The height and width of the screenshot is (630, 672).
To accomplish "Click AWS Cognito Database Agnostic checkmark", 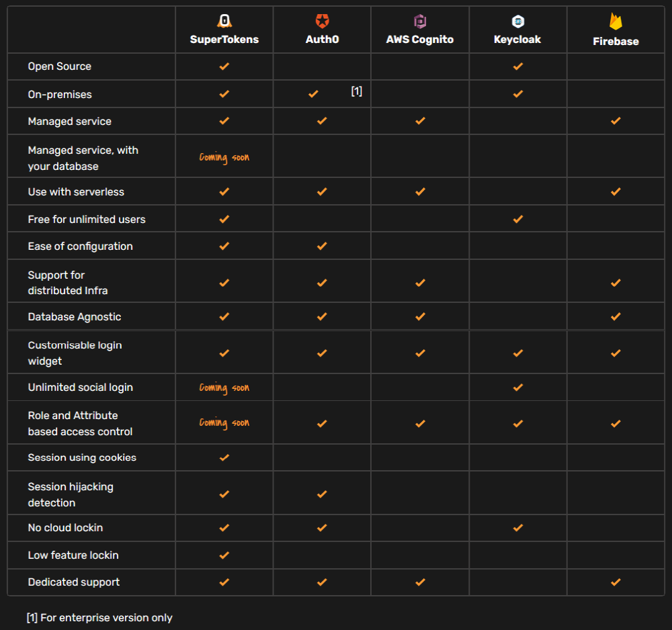I will coord(420,316).
